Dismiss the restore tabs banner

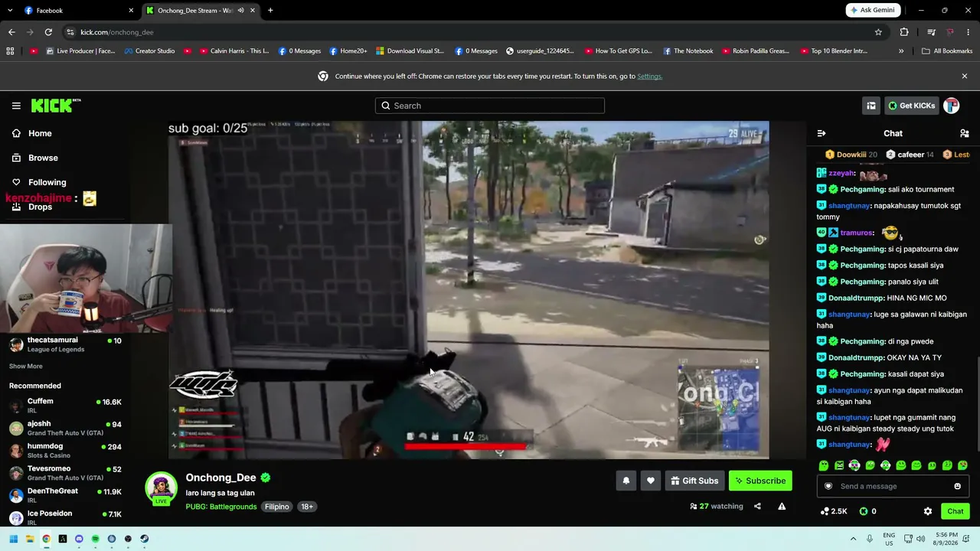pos(965,77)
